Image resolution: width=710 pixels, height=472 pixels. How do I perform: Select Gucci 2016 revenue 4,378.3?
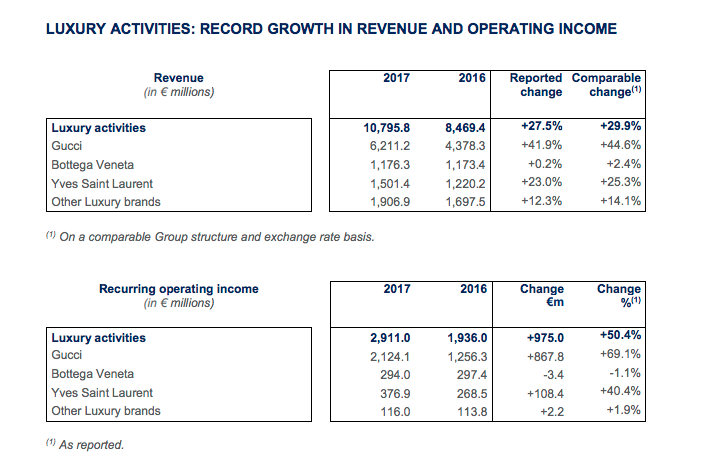(x=465, y=146)
